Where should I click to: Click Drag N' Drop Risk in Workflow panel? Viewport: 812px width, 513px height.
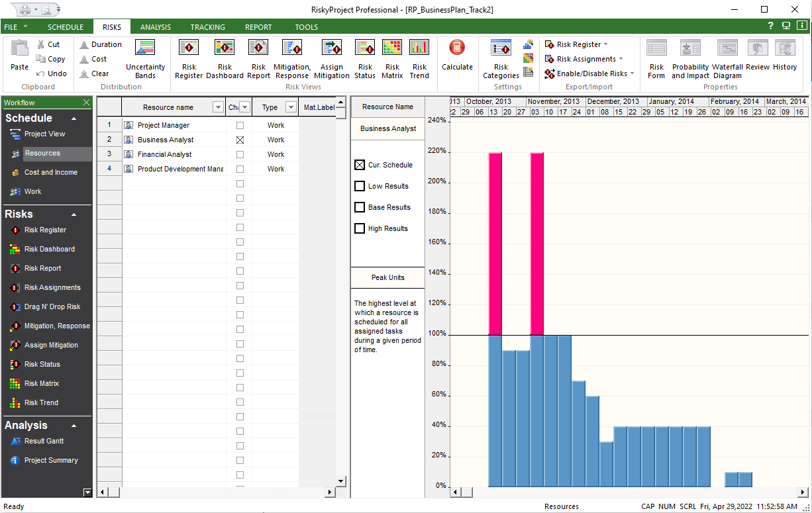52,307
